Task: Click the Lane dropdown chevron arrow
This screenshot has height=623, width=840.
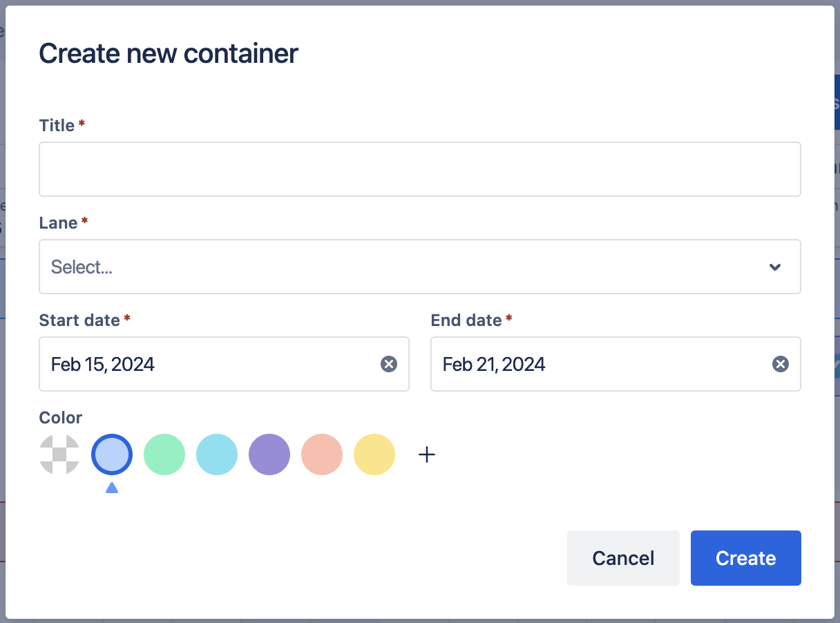Action: coord(775,267)
